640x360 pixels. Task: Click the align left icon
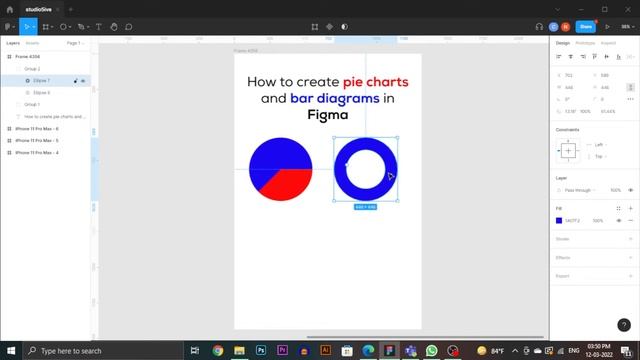559,57
